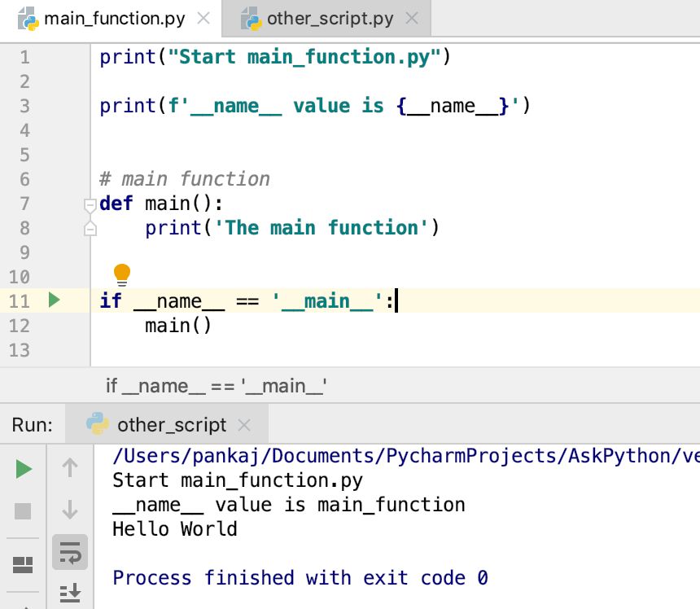
Task: Select the Scroll to End console icon
Action: pyautogui.click(x=70, y=594)
